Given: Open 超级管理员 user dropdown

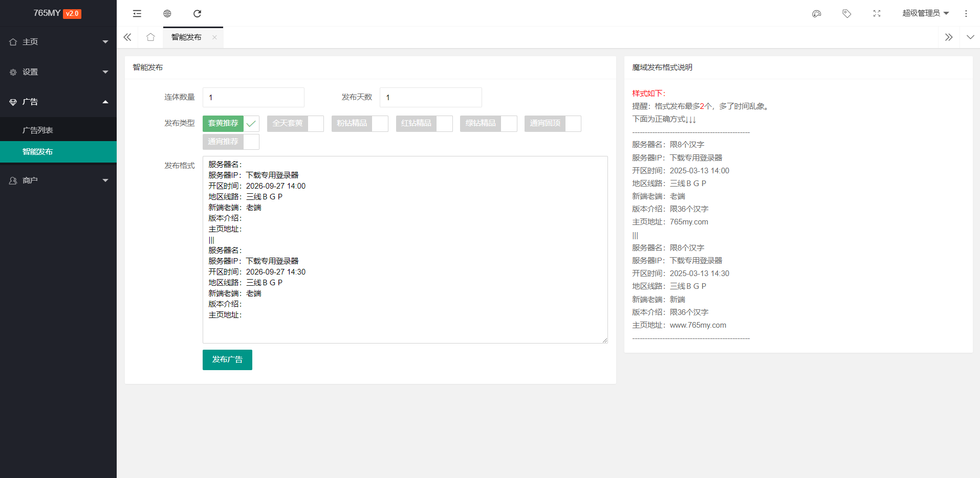Looking at the screenshot, I should click(x=926, y=13).
